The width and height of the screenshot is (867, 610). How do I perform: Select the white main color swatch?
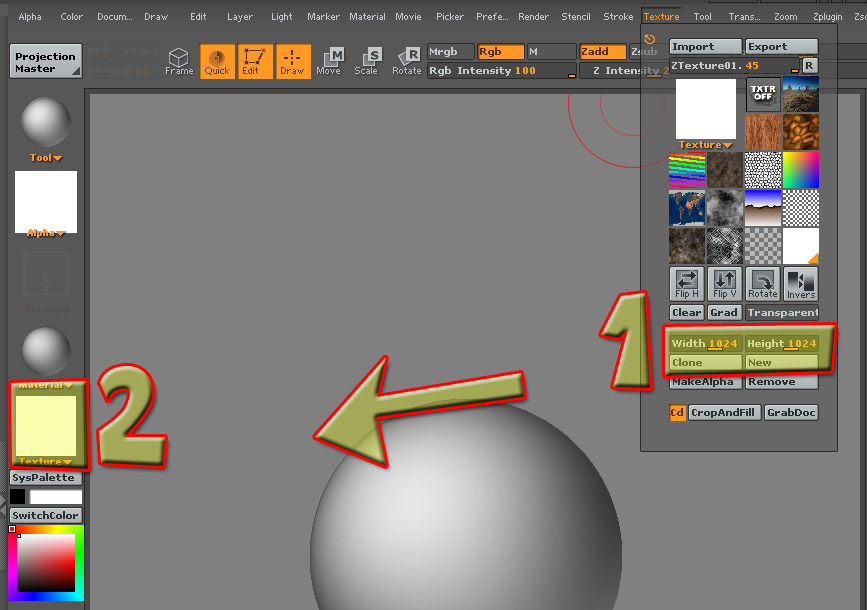pos(56,497)
